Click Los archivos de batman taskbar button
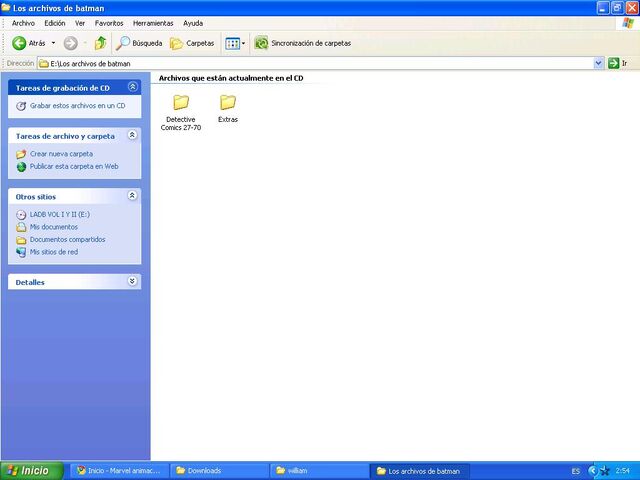 (420, 471)
